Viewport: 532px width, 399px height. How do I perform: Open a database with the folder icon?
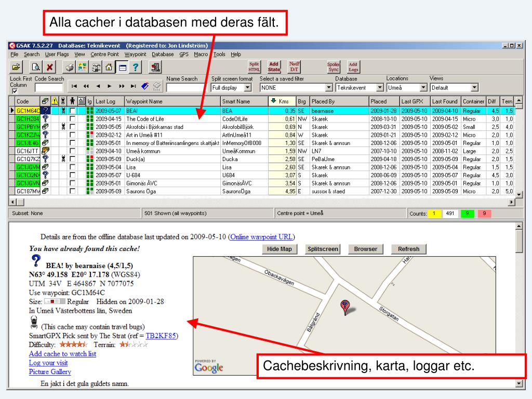(16, 67)
